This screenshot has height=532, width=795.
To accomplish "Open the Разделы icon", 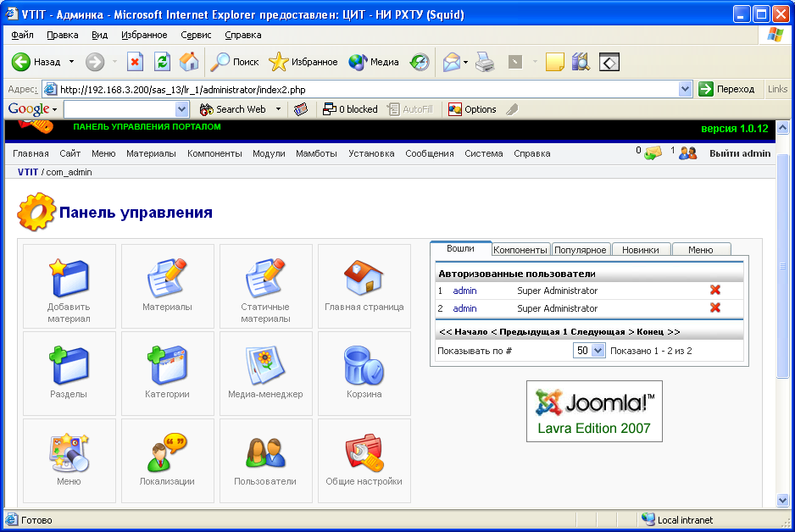I will (69, 374).
